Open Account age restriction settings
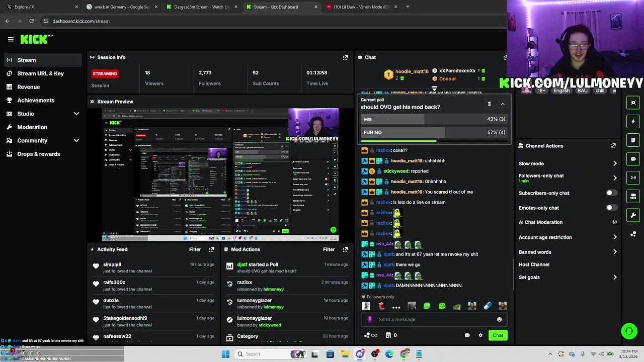 point(568,237)
